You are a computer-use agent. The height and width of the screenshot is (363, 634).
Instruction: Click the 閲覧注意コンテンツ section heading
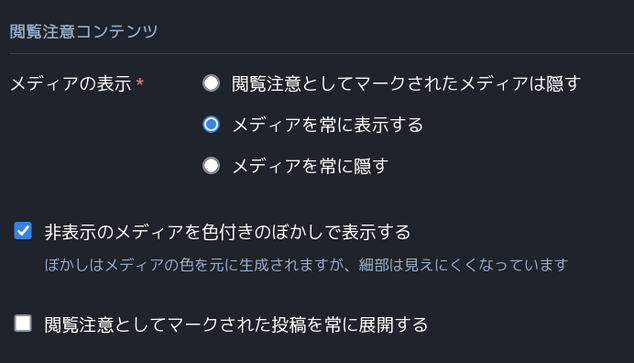(84, 32)
